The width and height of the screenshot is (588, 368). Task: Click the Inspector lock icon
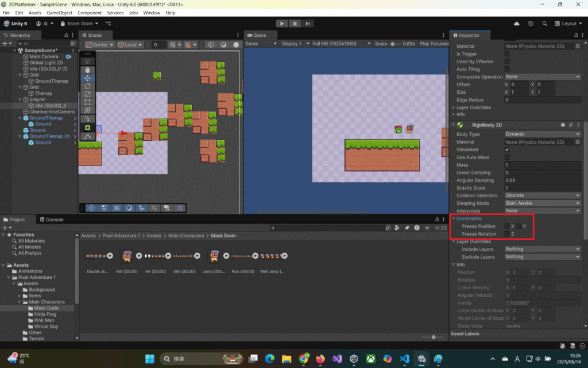coord(576,35)
